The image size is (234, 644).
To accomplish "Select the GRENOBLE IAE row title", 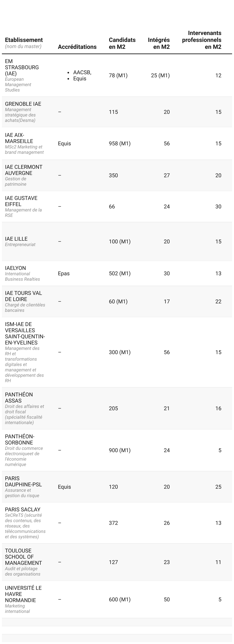I will 23,104.
